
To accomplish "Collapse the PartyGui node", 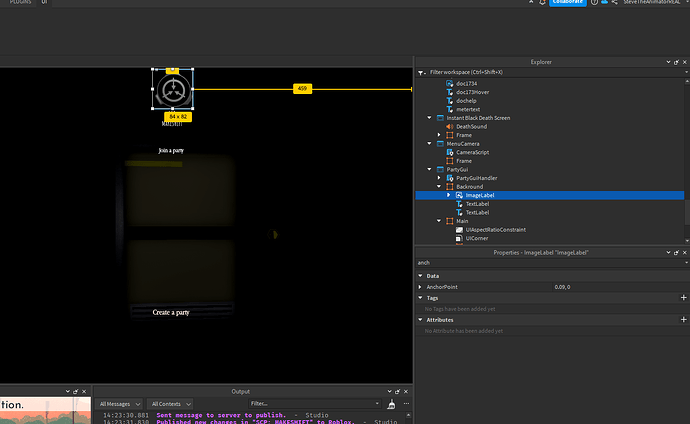I will point(429,169).
